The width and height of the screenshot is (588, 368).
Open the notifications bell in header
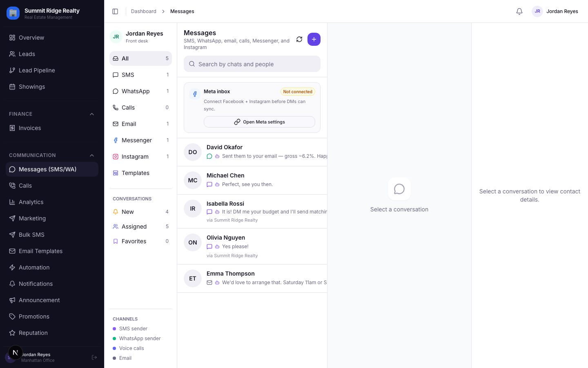519,11
